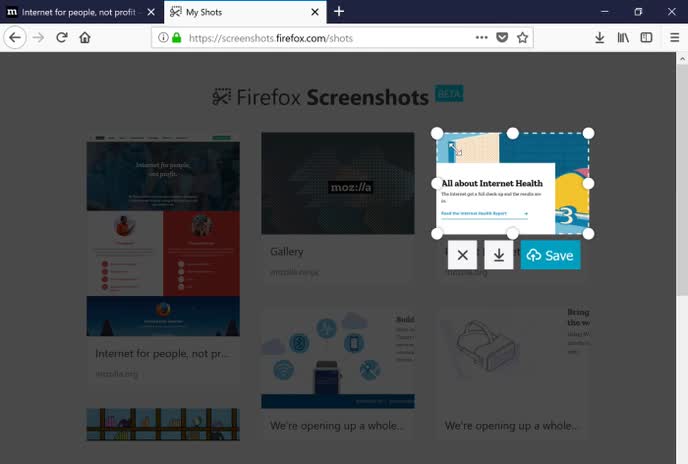Click the right-middle selection handle
The width and height of the screenshot is (688, 464).
click(588, 183)
